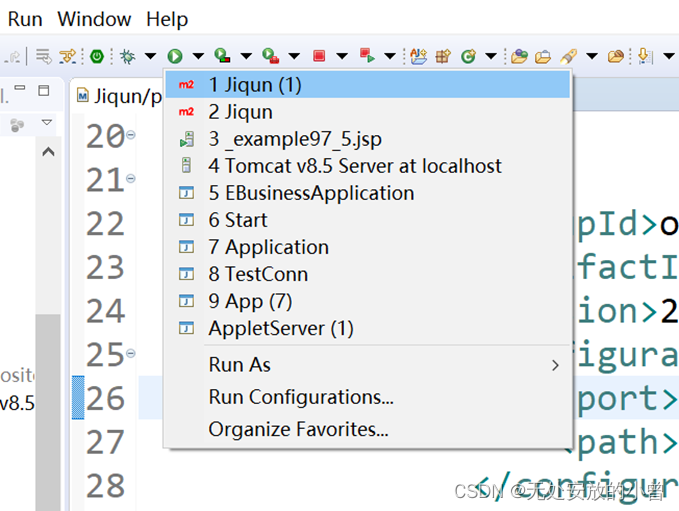The height and width of the screenshot is (511, 679).
Task: Click the Maven m2 icon beside 2 Jiqun
Action: click(x=186, y=112)
